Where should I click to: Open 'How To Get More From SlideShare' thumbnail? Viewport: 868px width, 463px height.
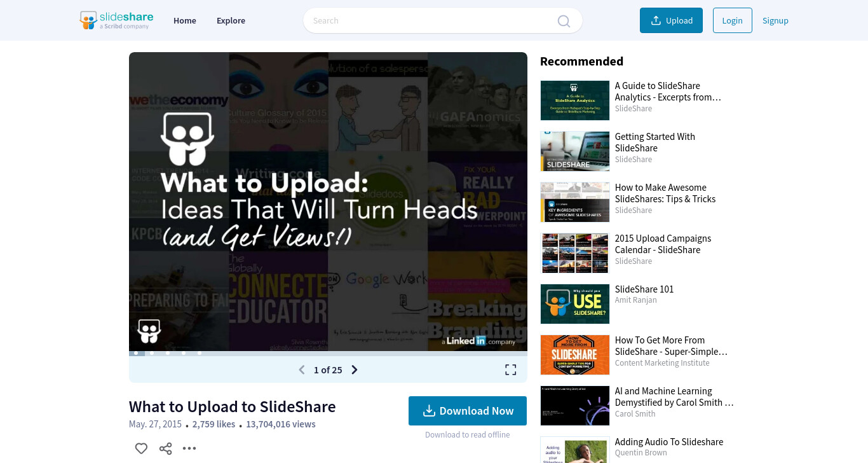[575, 355]
